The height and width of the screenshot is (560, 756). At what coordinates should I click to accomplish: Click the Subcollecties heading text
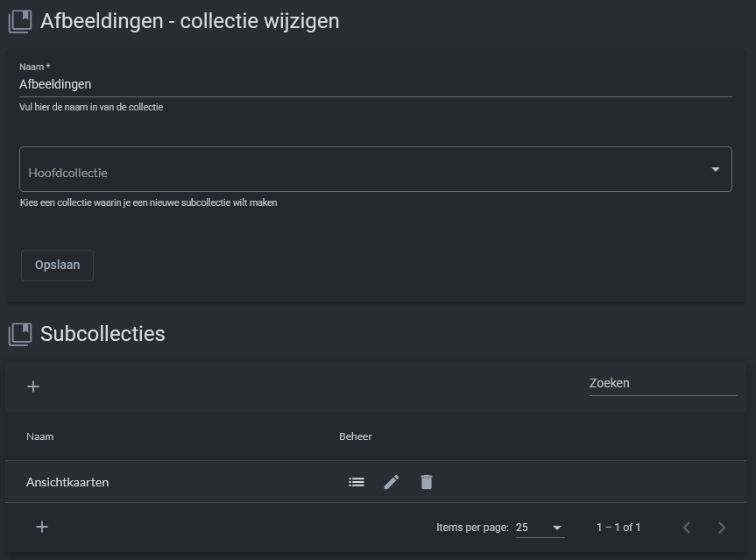pos(102,334)
